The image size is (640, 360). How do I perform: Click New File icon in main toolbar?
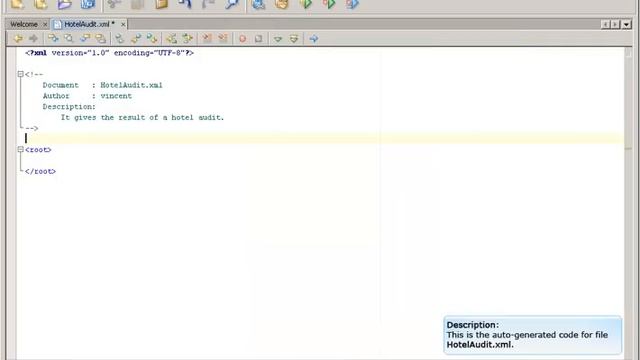pyautogui.click(x=17, y=4)
